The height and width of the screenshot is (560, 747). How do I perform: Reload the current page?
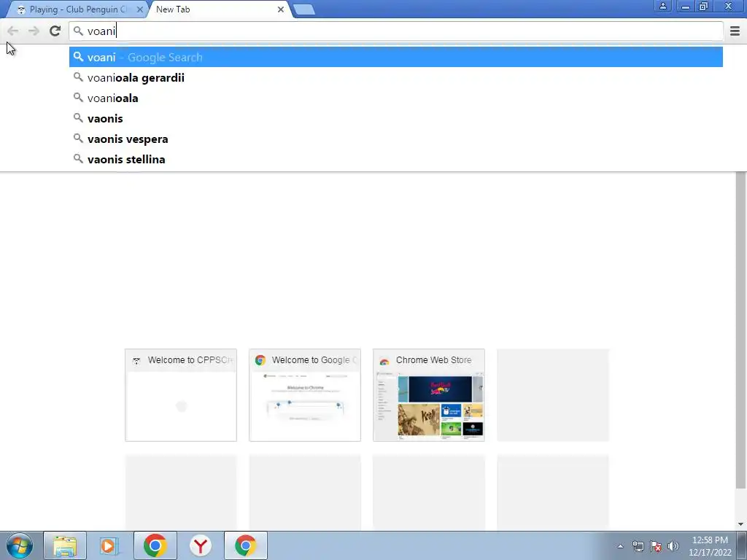point(55,31)
